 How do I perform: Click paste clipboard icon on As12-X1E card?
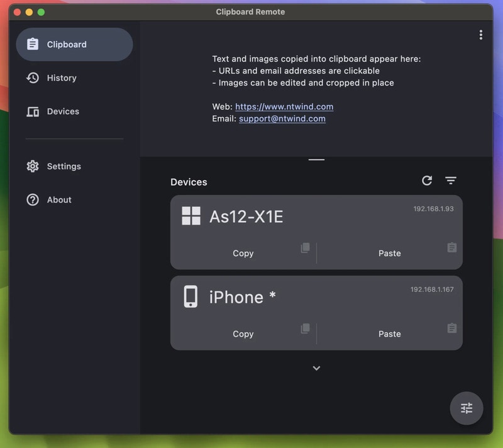pos(451,248)
